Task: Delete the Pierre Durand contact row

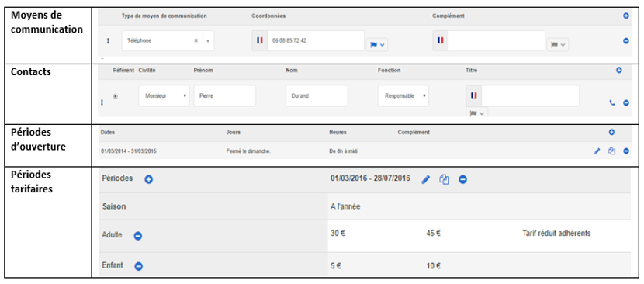Action: [626, 103]
